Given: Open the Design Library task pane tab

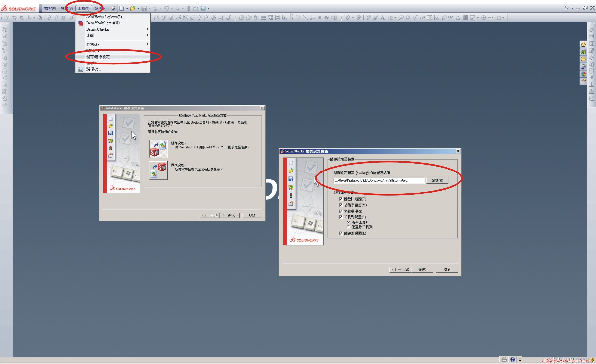Looking at the screenshot, I should point(583,52).
